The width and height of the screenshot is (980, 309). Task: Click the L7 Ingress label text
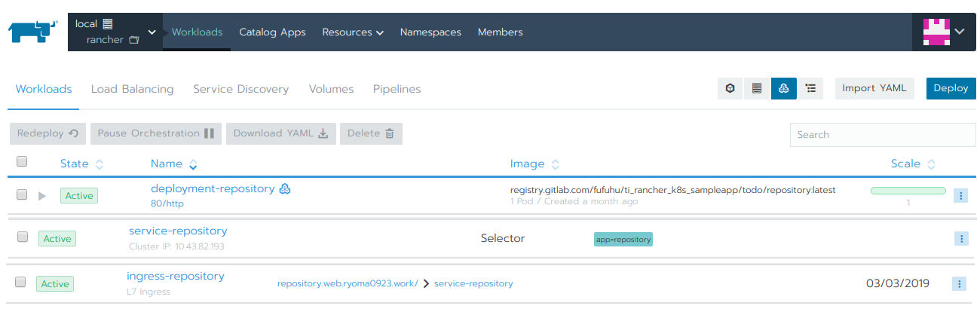[149, 292]
